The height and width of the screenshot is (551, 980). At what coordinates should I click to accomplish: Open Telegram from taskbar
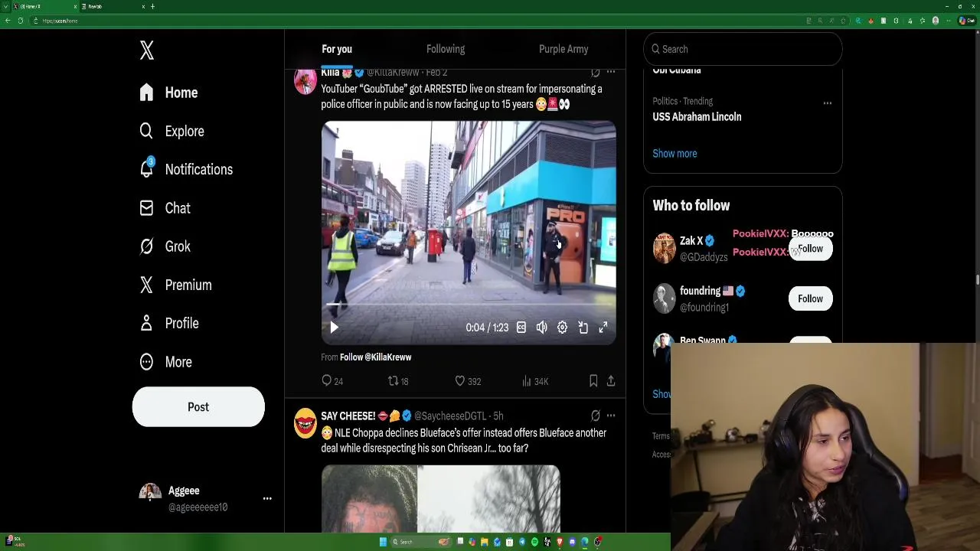click(522, 542)
